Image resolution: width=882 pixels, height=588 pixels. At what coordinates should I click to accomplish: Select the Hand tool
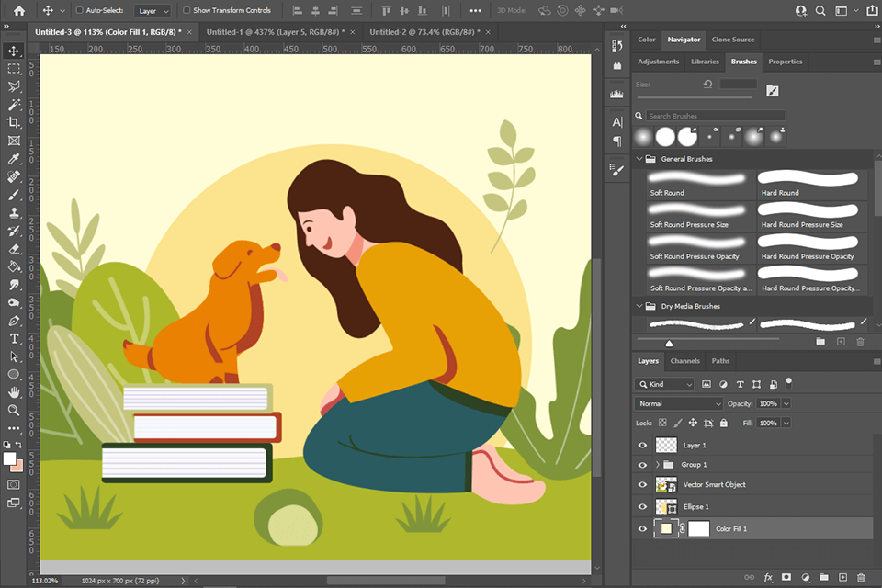(x=14, y=392)
